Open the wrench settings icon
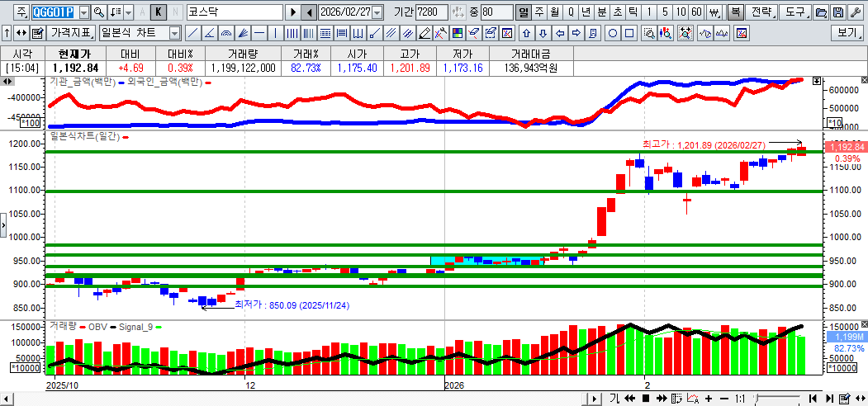Viewport: 868px width, 406px height. pos(856,12)
